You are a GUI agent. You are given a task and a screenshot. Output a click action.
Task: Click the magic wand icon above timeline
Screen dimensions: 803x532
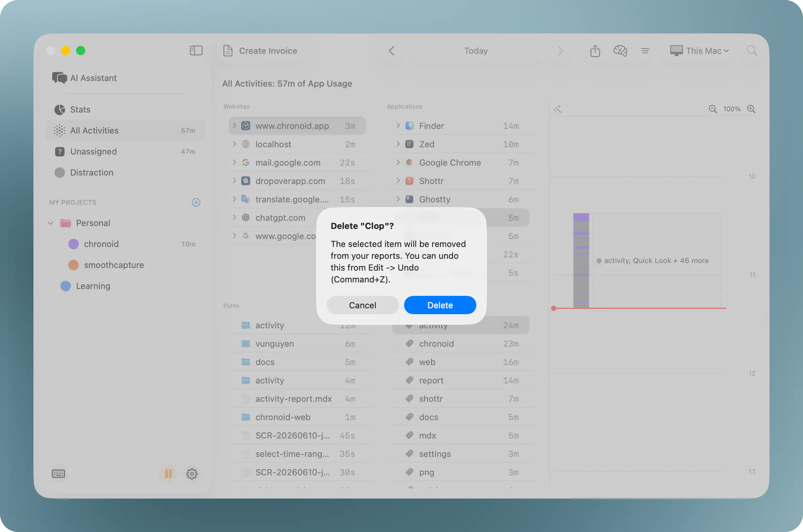(x=557, y=109)
